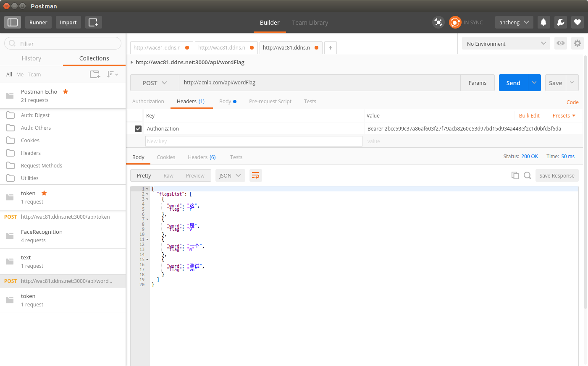Toggle the sidebar panel icon

pyautogui.click(x=13, y=22)
